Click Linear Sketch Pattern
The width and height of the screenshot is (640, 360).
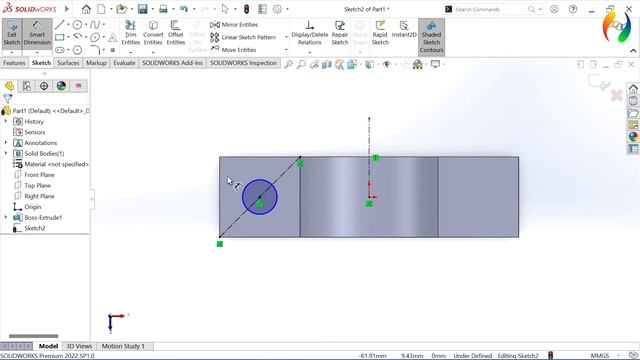(243, 37)
